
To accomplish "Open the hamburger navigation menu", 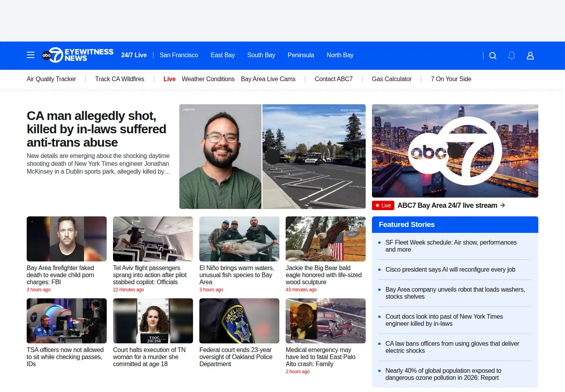I will coord(31,55).
